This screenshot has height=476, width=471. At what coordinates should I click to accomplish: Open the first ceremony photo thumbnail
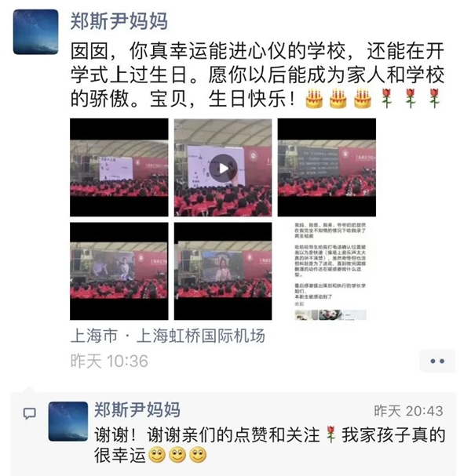[119, 168]
